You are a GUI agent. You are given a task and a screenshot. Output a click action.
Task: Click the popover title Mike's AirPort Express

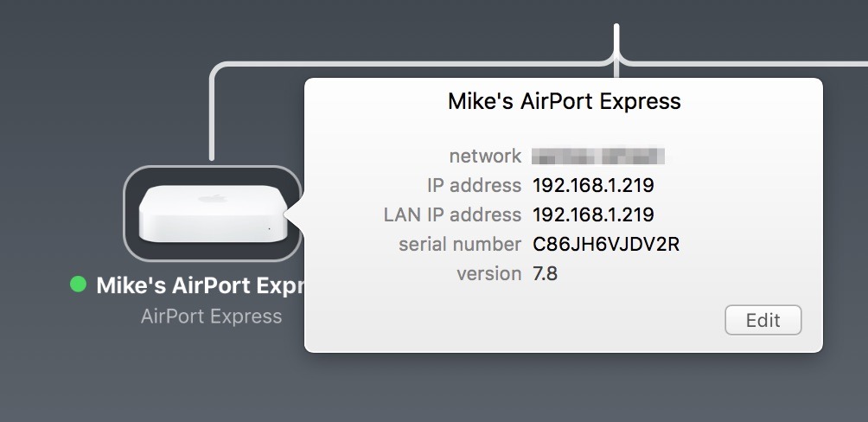pyautogui.click(x=564, y=101)
